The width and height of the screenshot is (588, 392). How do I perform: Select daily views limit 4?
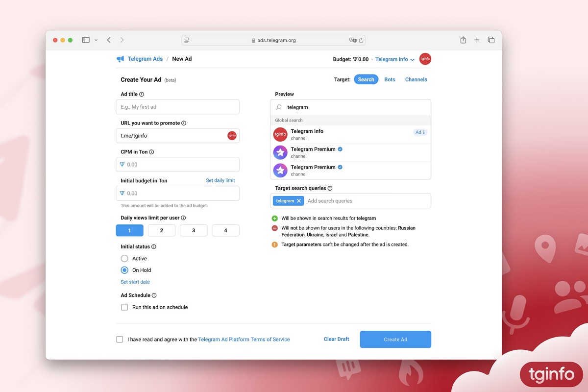point(226,230)
